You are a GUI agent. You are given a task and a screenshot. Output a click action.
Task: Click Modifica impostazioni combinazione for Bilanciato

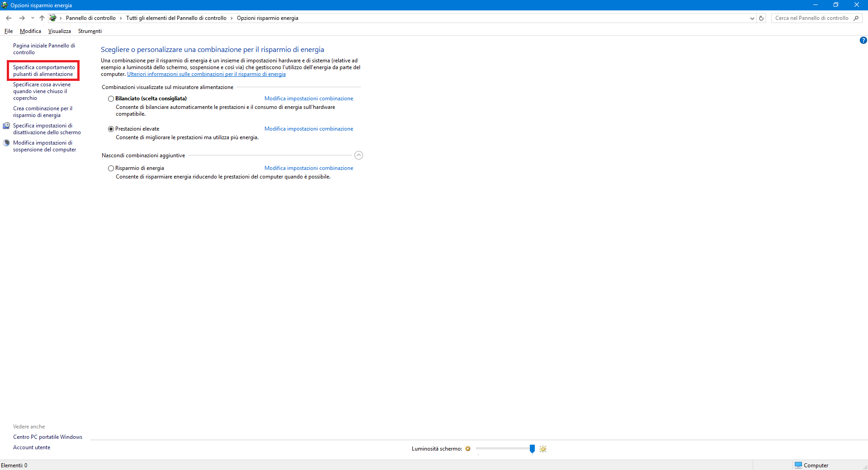click(309, 99)
